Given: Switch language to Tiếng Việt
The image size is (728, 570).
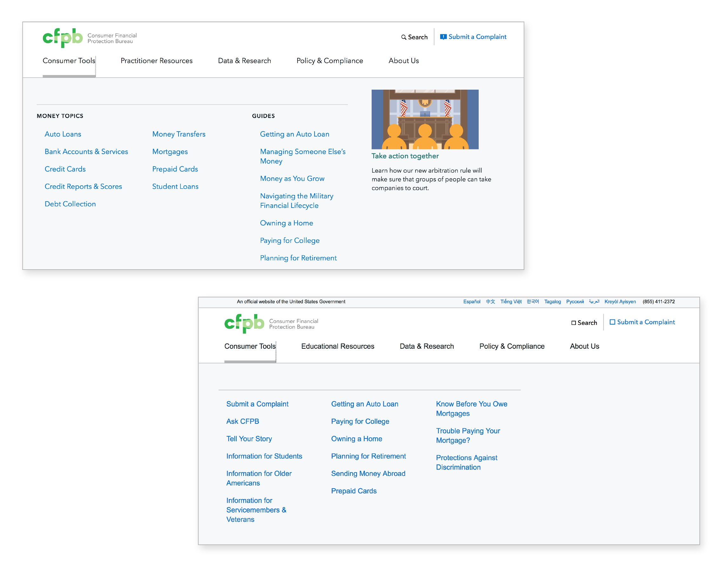Looking at the screenshot, I should tap(510, 302).
